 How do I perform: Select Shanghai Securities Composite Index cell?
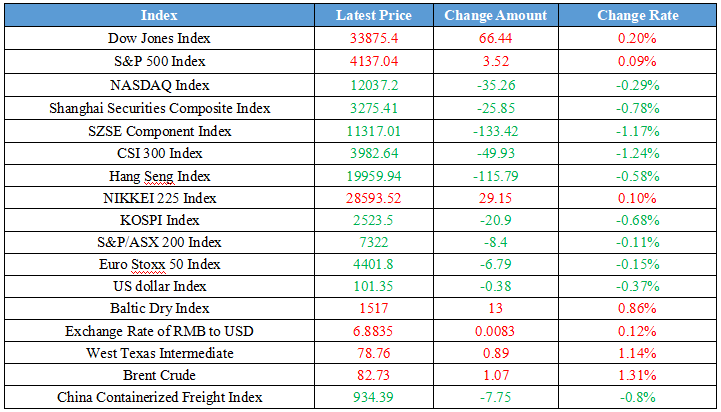click(x=160, y=108)
